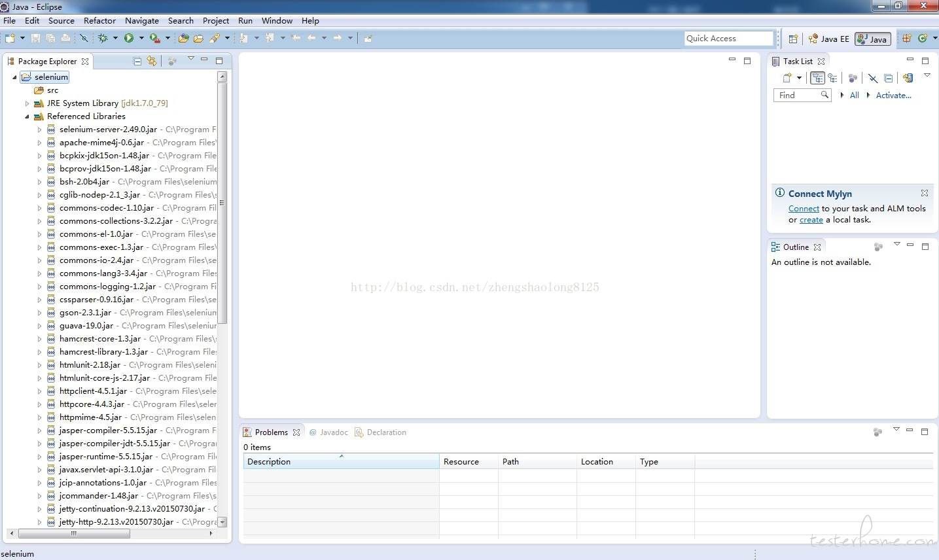Image resolution: width=939 pixels, height=560 pixels.
Task: Click the Connect link in Mylyn notice
Action: [804, 209]
